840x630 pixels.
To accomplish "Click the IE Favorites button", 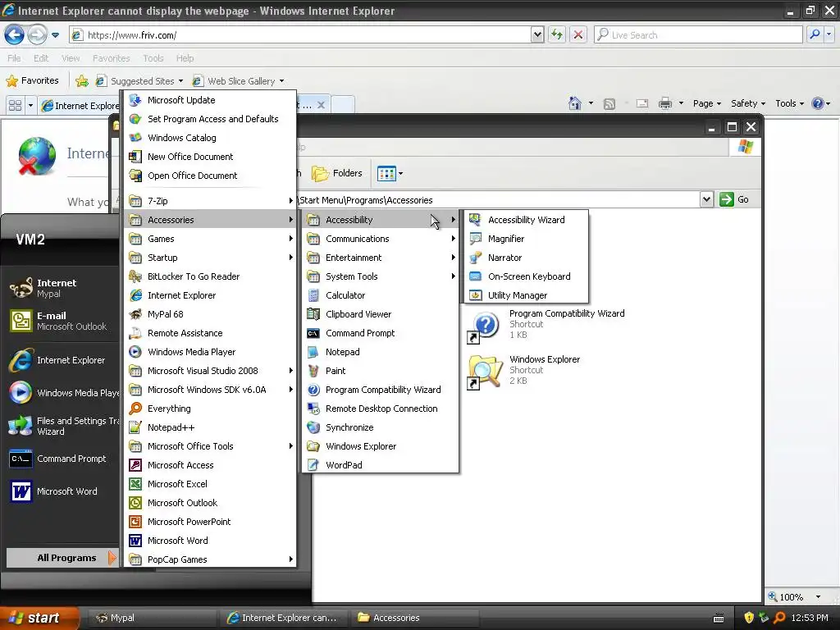I will tap(32, 80).
